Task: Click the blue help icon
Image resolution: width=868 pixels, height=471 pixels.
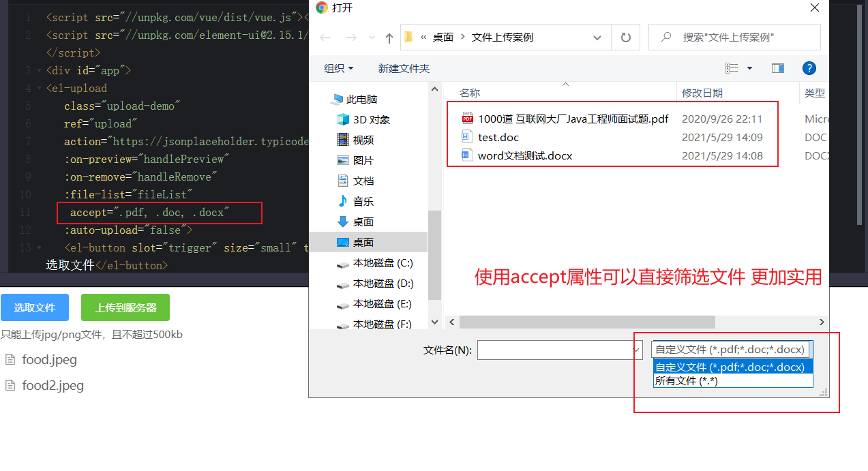Action: point(809,68)
